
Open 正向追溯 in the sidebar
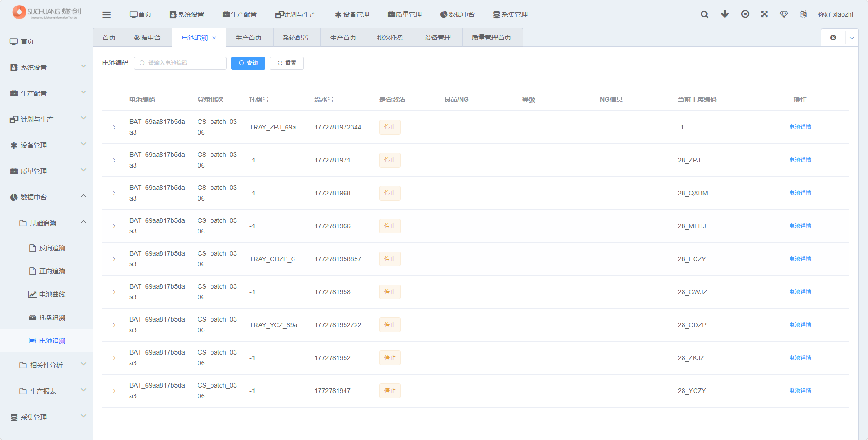coord(46,271)
